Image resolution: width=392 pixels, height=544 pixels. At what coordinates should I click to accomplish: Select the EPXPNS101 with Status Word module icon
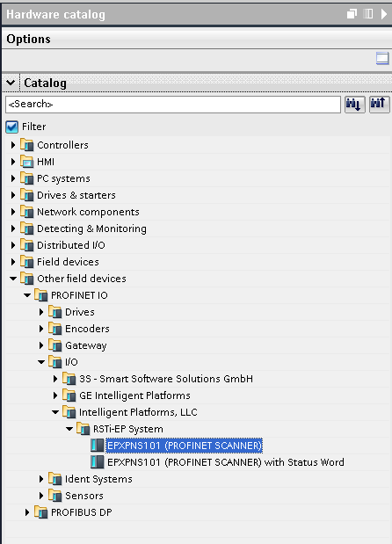click(x=98, y=462)
